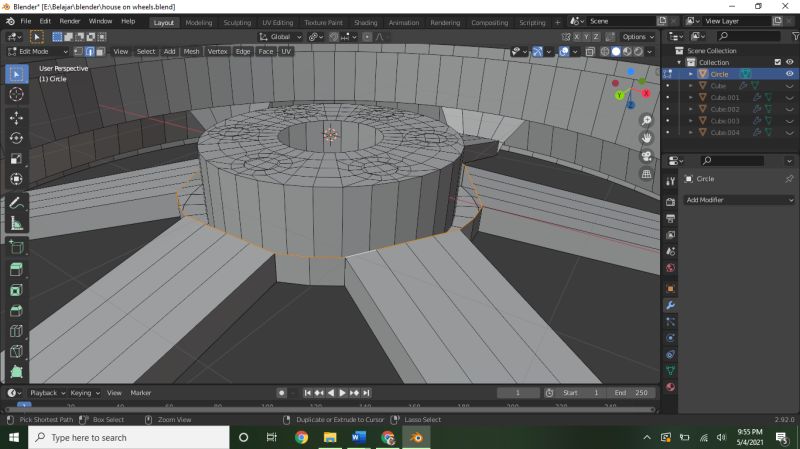The width and height of the screenshot is (800, 449).
Task: Open the Object Data properties green triangle tab
Action: (670, 371)
